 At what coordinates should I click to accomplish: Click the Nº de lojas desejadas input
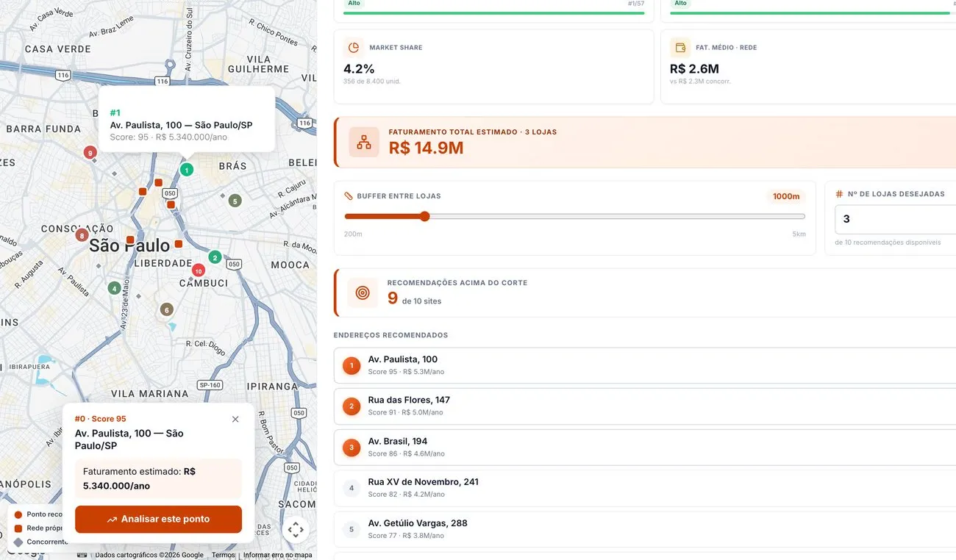click(x=895, y=219)
